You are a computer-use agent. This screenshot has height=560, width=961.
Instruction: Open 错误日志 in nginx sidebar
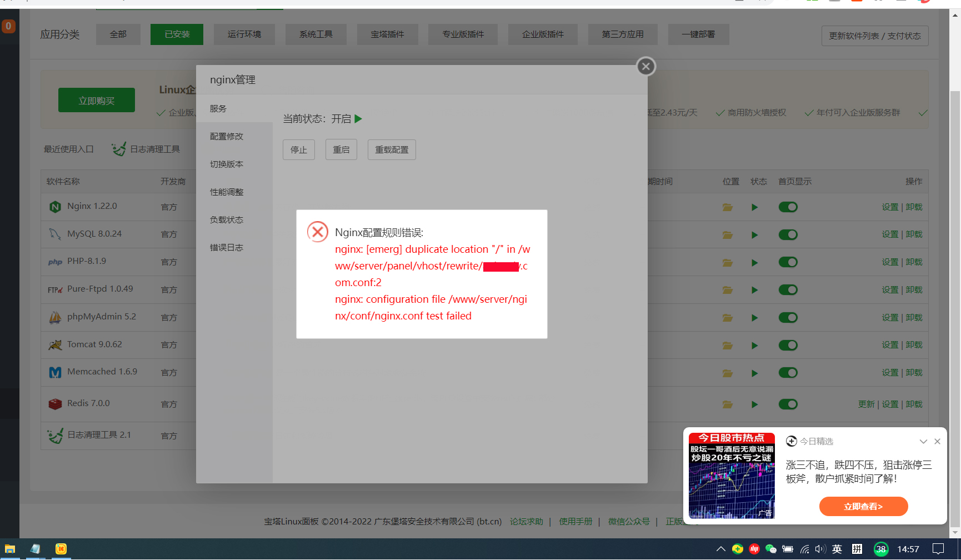234,248
